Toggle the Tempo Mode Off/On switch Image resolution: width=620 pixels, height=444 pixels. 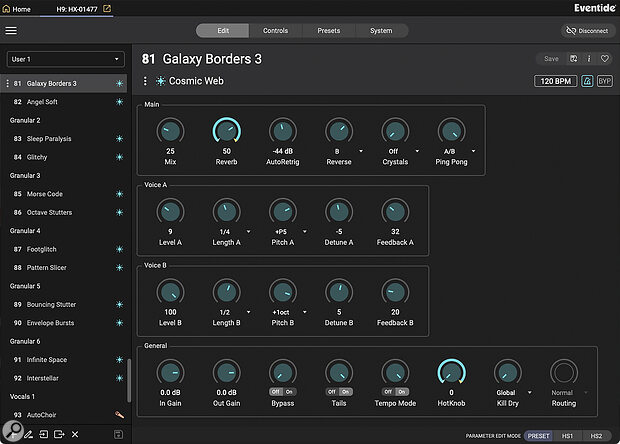tap(395, 392)
